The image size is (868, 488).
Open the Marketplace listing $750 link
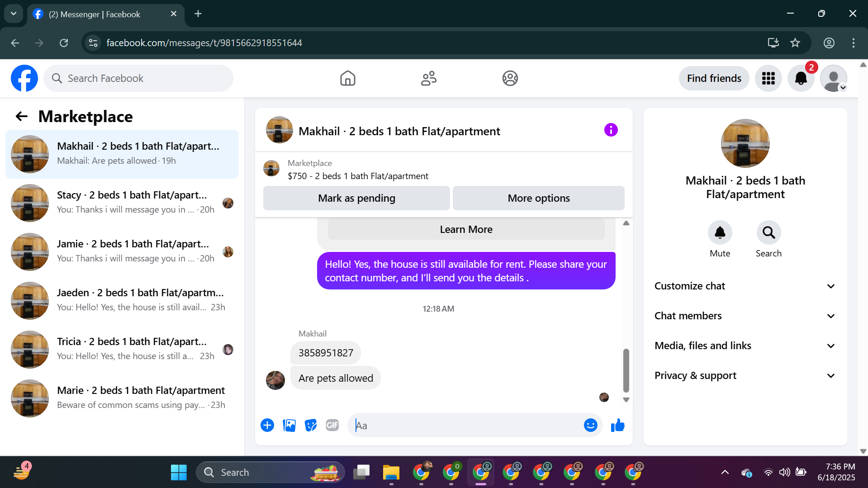pyautogui.click(x=358, y=176)
